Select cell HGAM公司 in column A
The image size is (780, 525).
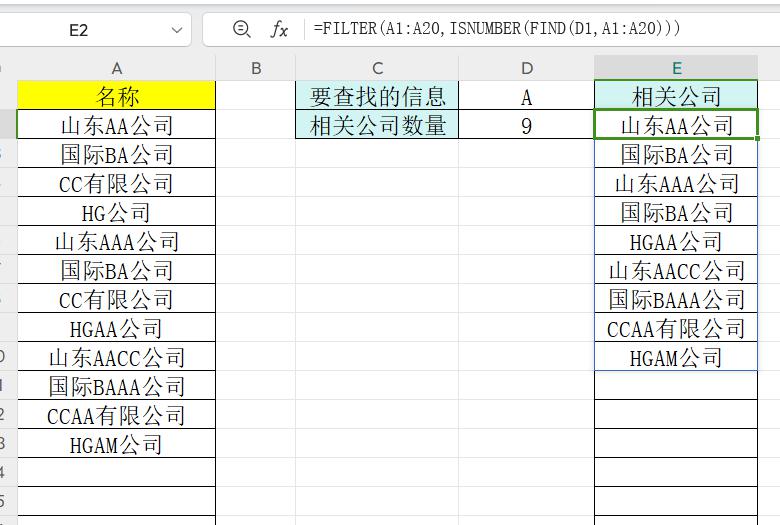116,443
